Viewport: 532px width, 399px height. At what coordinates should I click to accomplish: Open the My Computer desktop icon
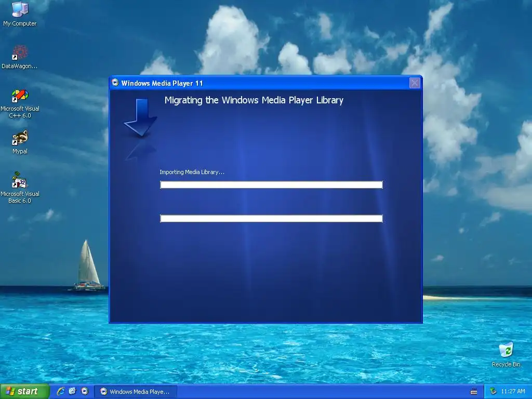20,14
